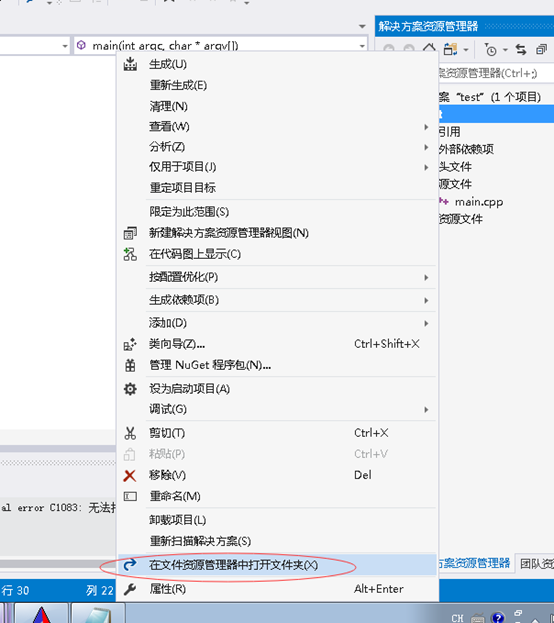Viewport: 554px width, 623px height.
Task: Open main.cpp in Solution Explorer
Action: [x=479, y=202]
